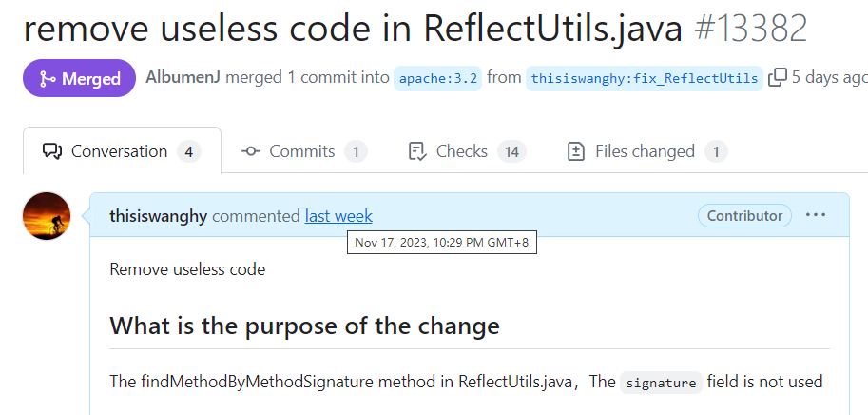Open the Checks tab
868x415 pixels.
[x=467, y=151]
